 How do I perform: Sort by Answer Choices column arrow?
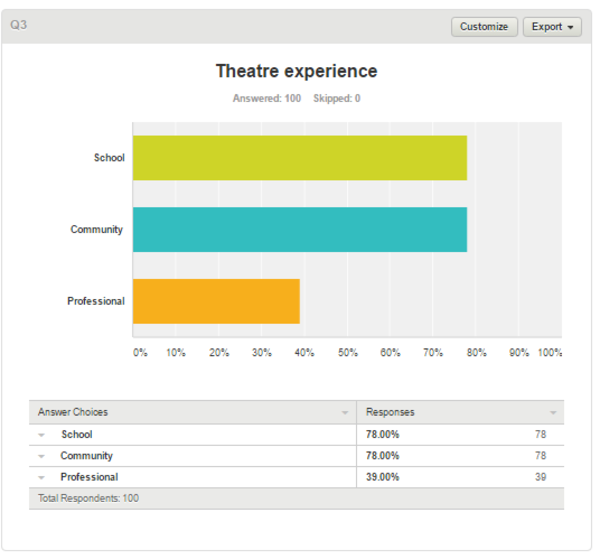coord(345,412)
